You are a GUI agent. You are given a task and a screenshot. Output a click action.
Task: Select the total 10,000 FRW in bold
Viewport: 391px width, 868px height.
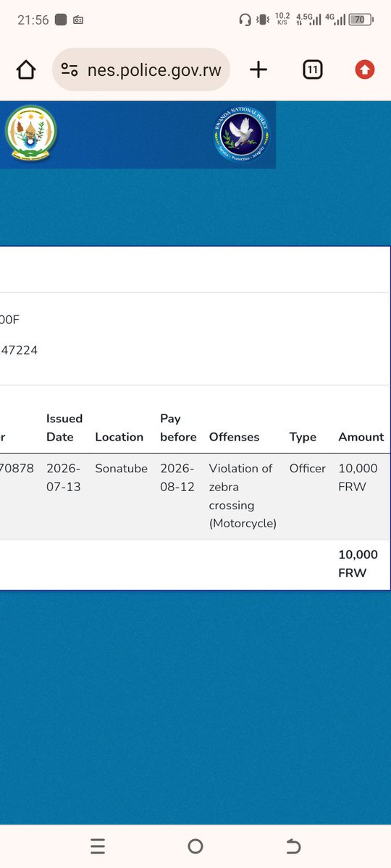(358, 563)
